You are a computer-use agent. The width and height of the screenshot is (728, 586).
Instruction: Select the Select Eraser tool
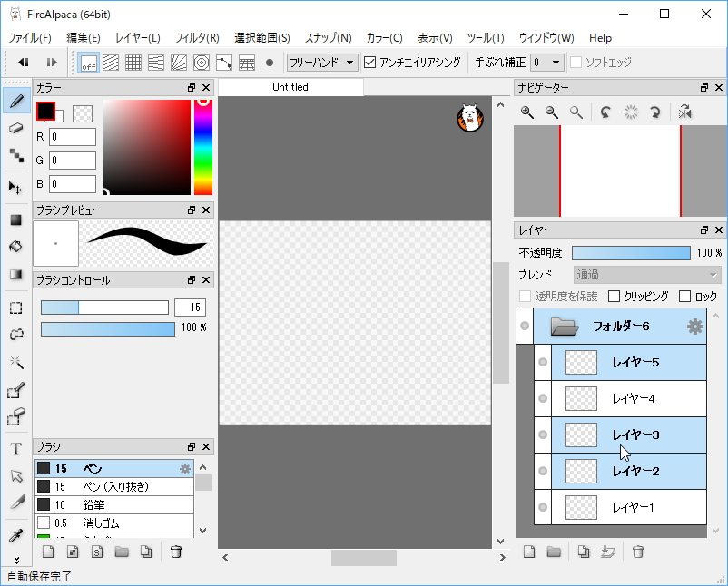(16, 417)
